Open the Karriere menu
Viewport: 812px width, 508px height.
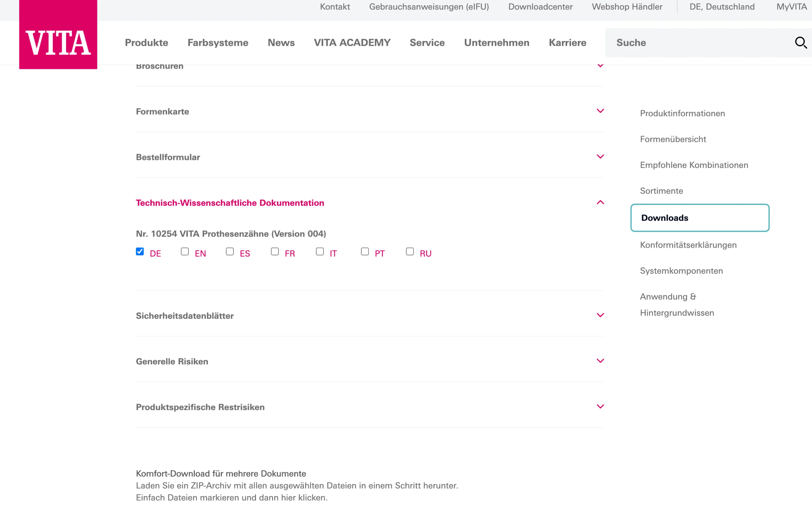[x=568, y=43]
